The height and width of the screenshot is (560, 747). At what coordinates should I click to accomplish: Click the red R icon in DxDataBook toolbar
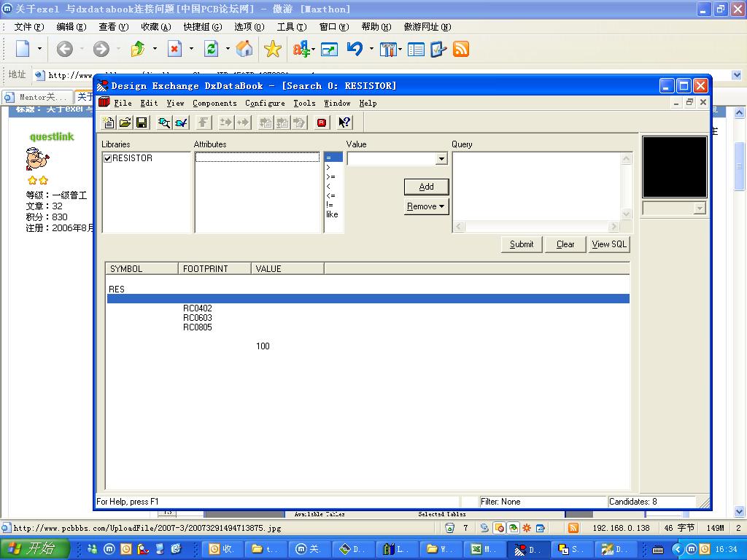pos(322,122)
